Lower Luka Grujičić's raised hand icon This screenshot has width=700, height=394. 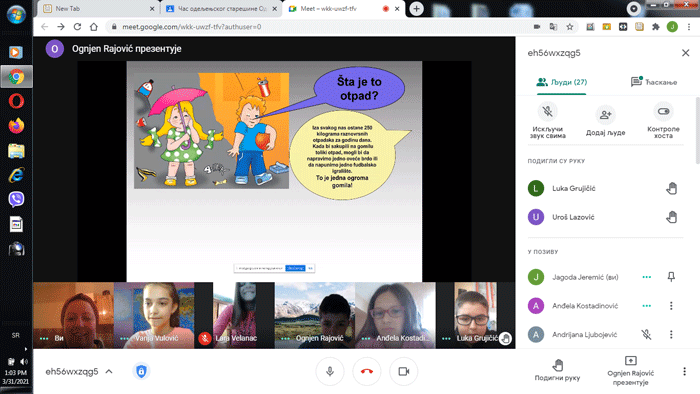671,188
